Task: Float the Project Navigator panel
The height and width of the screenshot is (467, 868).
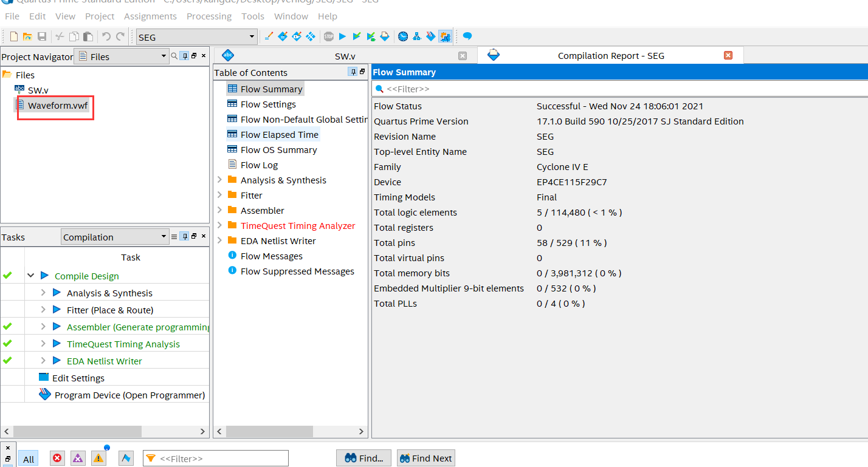Action: pyautogui.click(x=194, y=56)
